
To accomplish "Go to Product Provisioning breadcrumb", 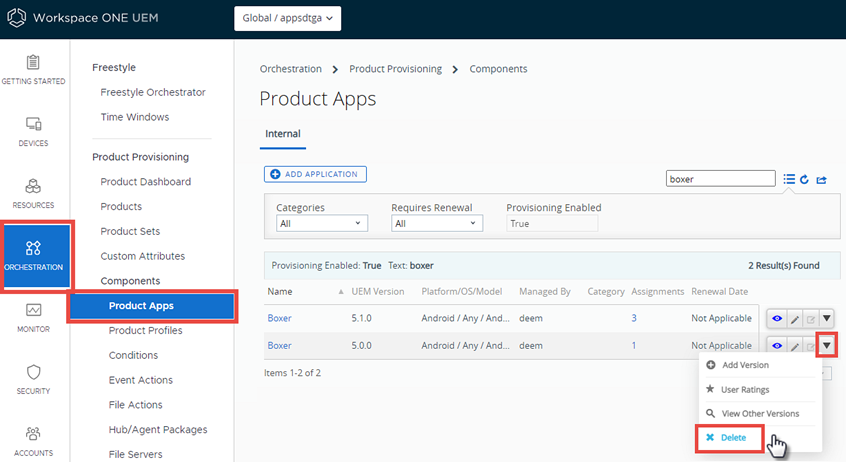I will 395,69.
